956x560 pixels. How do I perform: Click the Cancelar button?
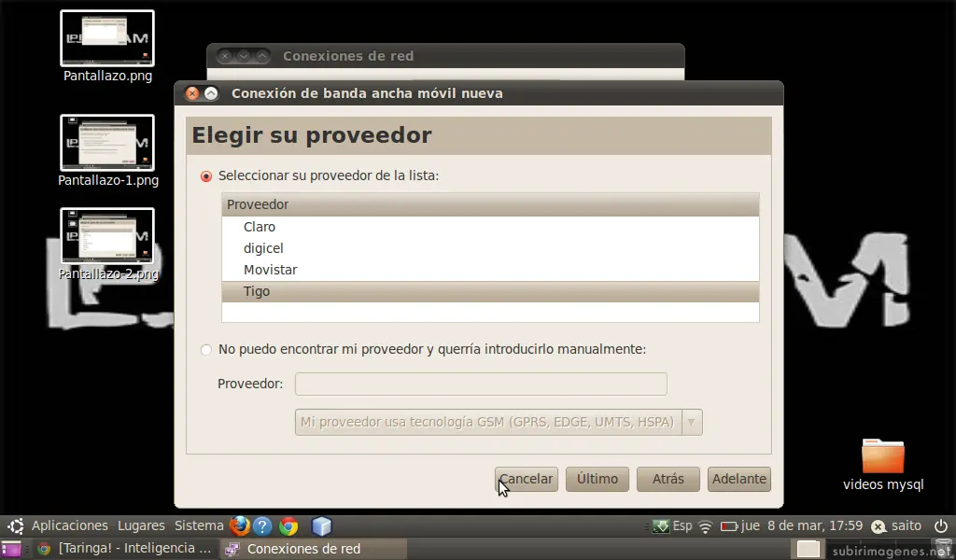click(x=527, y=479)
